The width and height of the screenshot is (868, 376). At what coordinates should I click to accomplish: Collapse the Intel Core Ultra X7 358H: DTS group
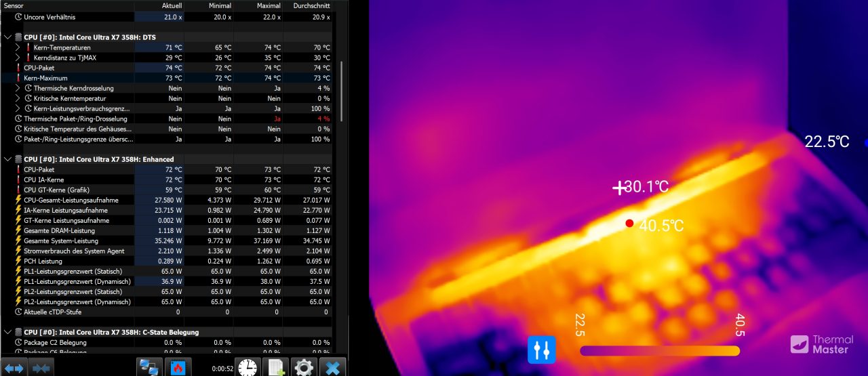[x=7, y=37]
